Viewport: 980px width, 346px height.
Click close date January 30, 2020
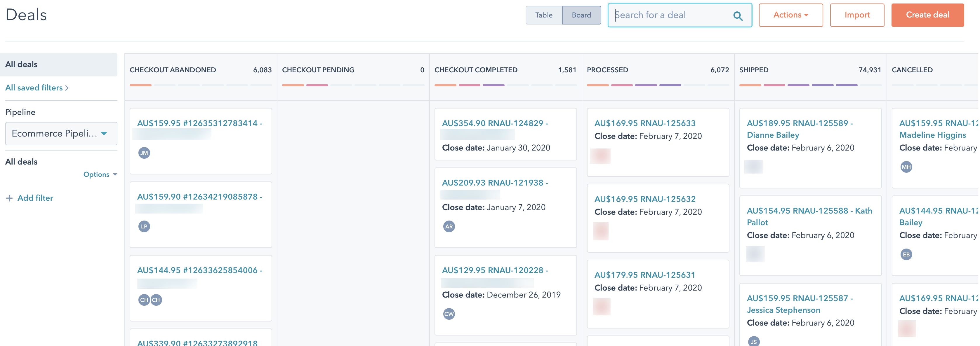pos(496,148)
